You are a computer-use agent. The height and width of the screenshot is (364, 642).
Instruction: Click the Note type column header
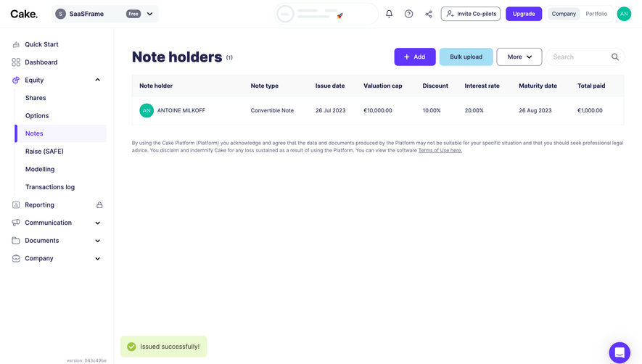pos(265,86)
